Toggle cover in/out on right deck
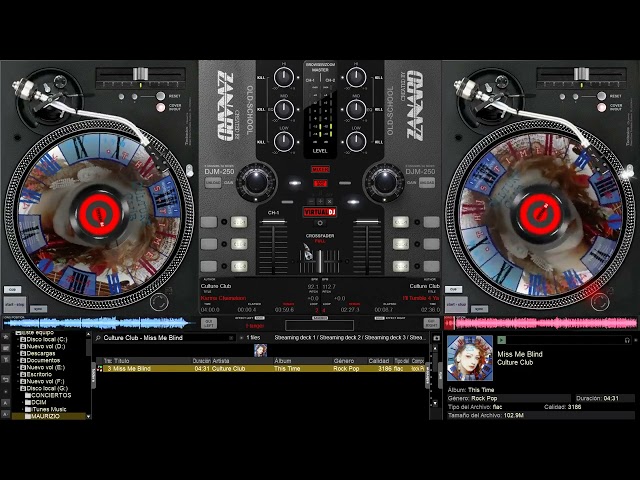 602,107
